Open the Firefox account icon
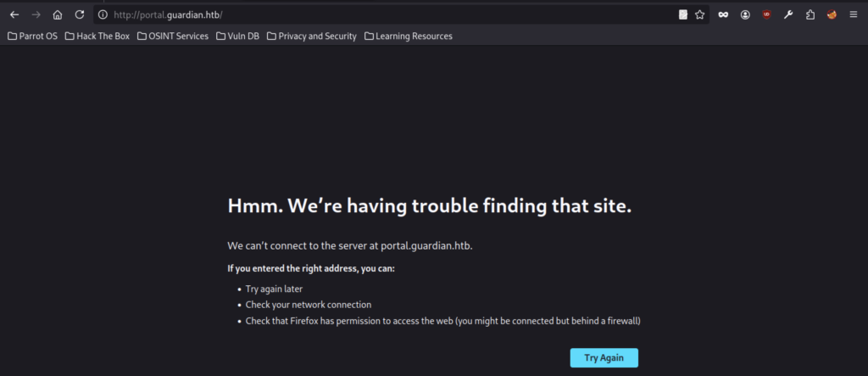This screenshot has height=376, width=868. (745, 14)
